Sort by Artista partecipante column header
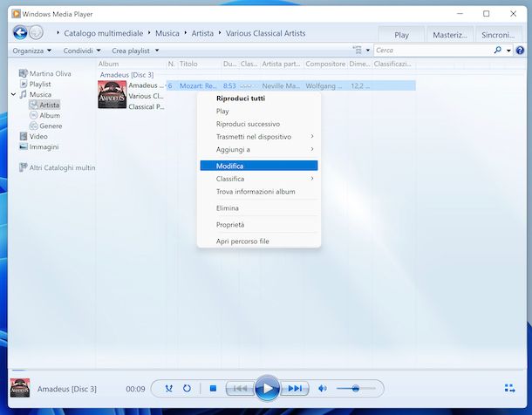This screenshot has height=415, width=532. point(282,64)
